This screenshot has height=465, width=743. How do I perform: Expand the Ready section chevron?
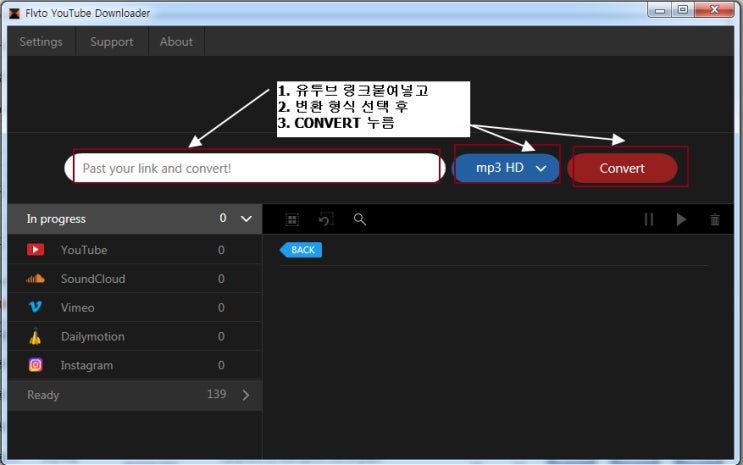tap(246, 395)
